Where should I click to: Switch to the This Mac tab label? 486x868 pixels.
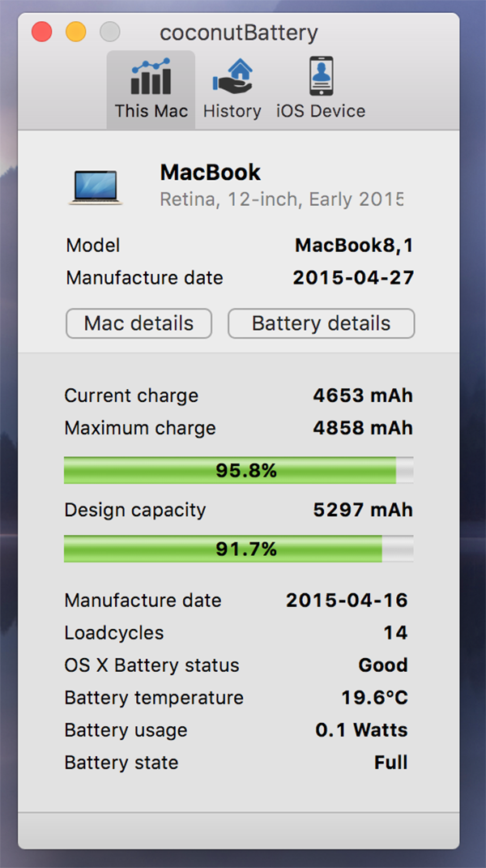(151, 111)
